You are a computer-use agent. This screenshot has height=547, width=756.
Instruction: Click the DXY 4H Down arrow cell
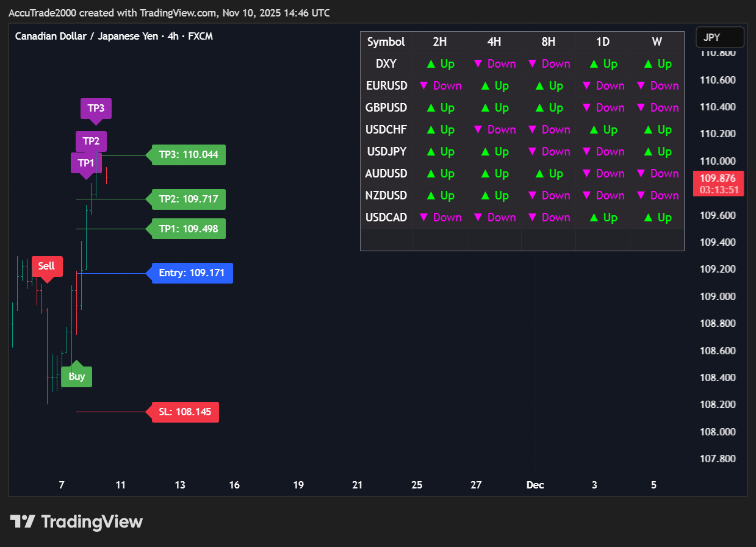coord(494,64)
